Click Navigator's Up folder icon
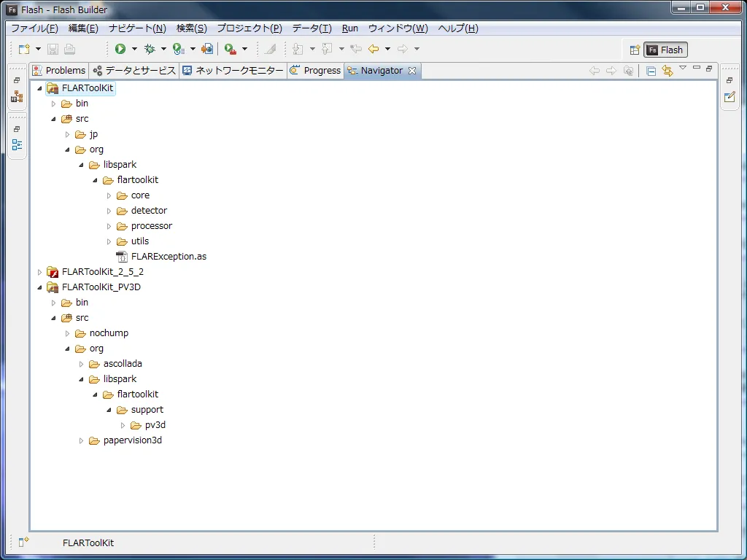Viewport: 747px width, 560px height. 629,71
